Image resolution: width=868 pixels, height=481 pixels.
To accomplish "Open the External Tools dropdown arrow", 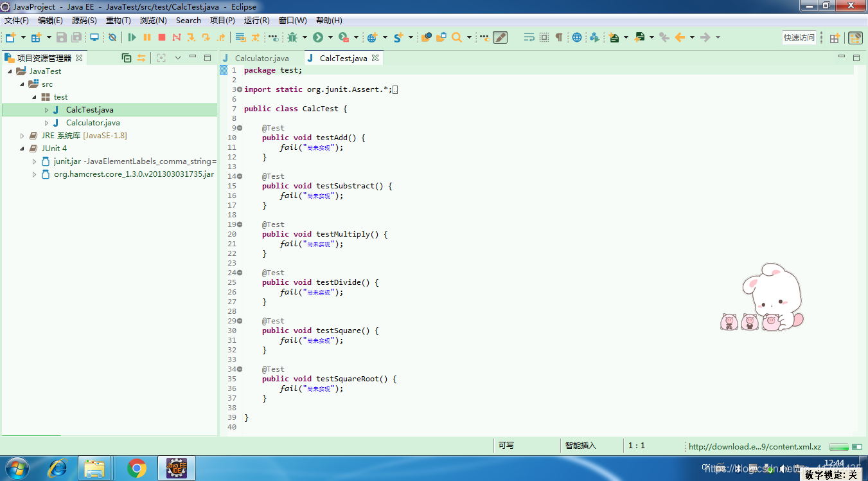I will pyautogui.click(x=356, y=37).
